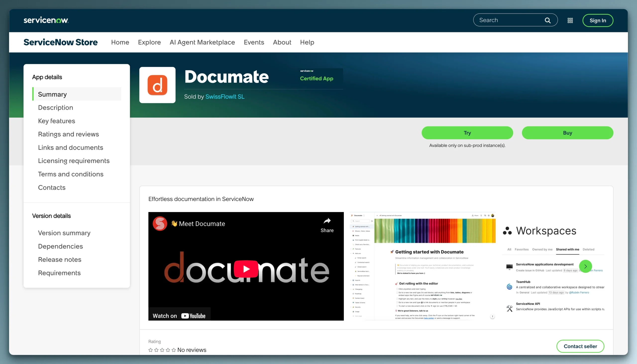Click the ServiceNow logo in the header
This screenshot has height=364, width=637.
(x=46, y=20)
